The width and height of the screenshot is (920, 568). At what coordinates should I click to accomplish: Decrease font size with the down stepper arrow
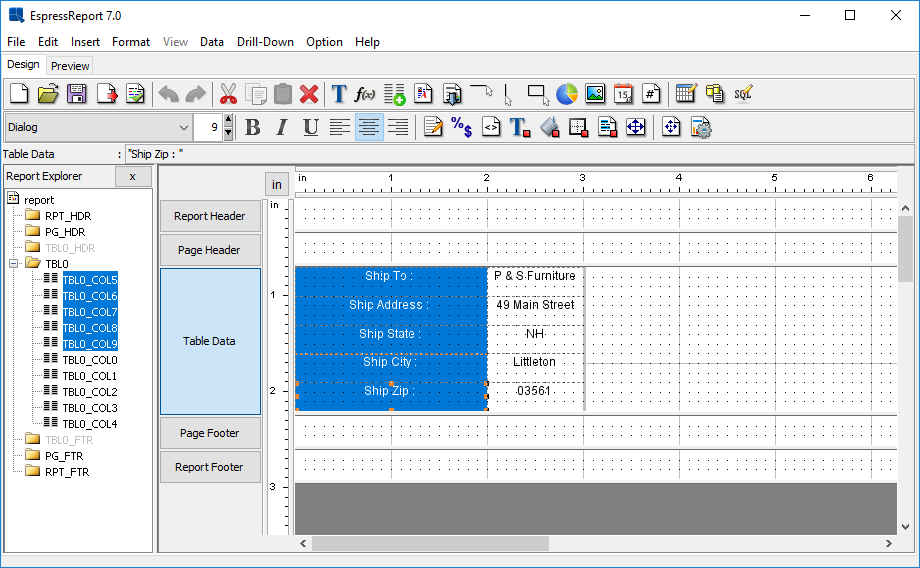point(228,133)
